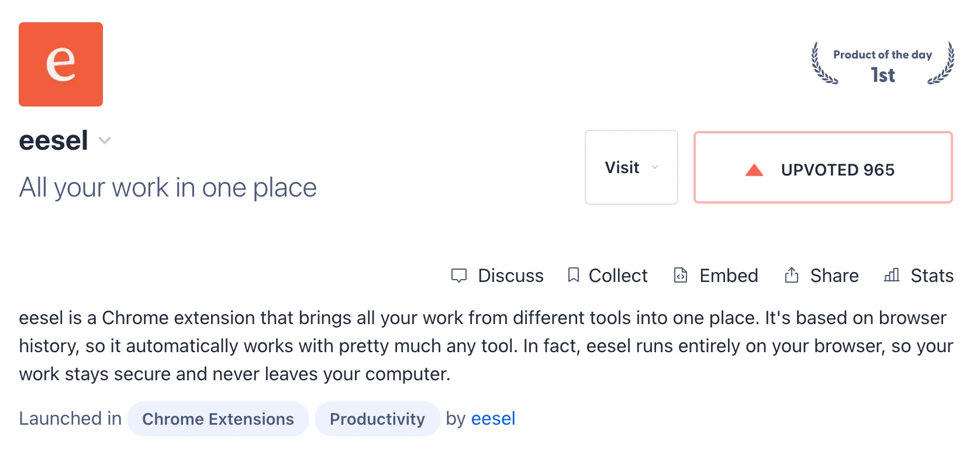Open the Chrome Extensions topic tag
The image size is (980, 461).
(218, 419)
